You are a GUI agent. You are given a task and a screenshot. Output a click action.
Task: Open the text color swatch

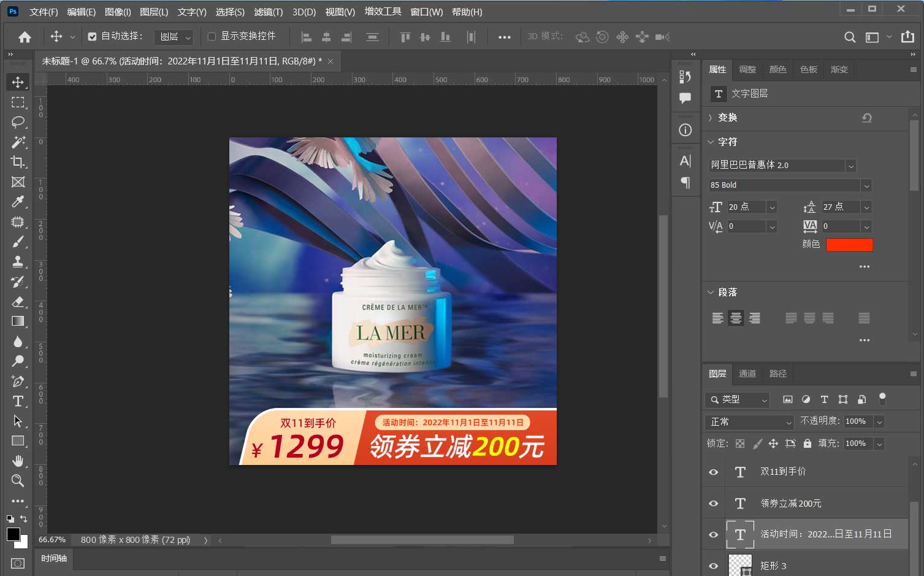[849, 244]
